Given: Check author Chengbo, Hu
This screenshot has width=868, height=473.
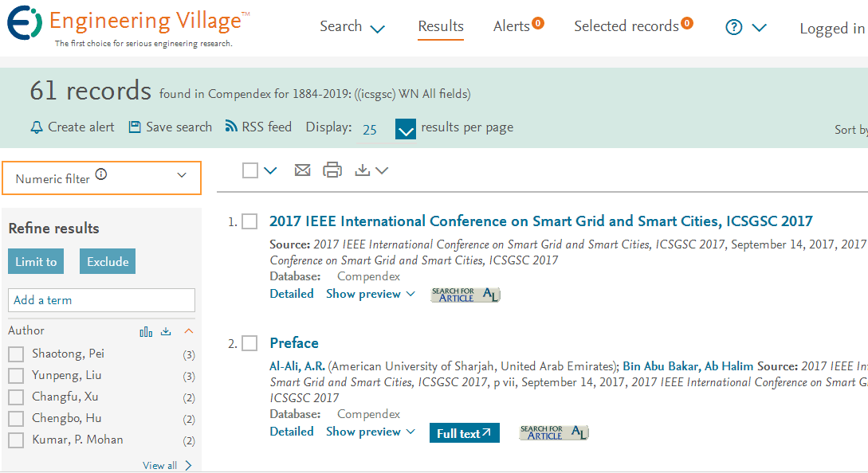Looking at the screenshot, I should [16, 419].
